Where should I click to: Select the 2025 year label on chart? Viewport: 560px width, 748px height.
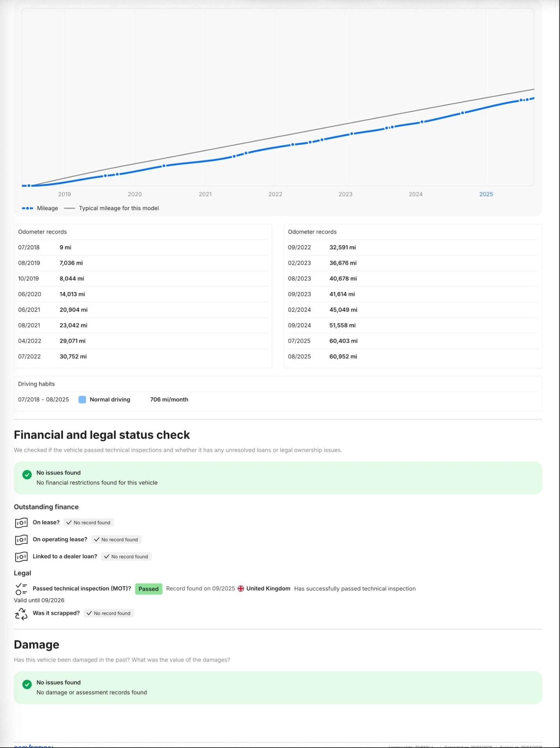pyautogui.click(x=486, y=194)
